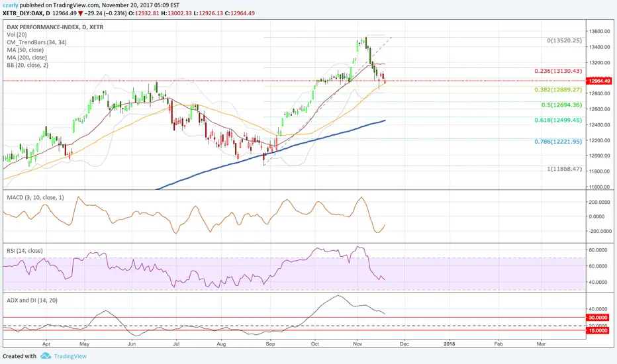Click the 13600.00 price axis label
Viewport: 617px width, 364px height.
point(599,31)
